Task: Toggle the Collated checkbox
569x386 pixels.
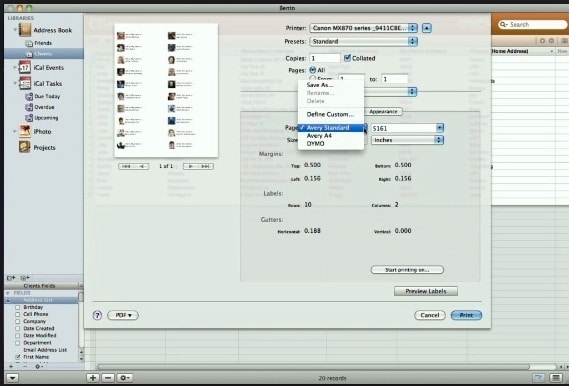Action: [x=347, y=58]
